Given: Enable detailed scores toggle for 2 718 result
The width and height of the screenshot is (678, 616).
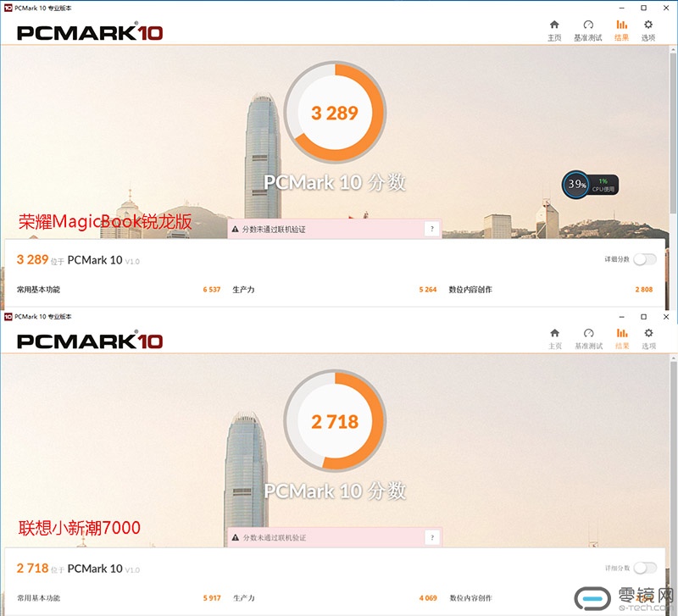Looking at the screenshot, I should click(645, 568).
